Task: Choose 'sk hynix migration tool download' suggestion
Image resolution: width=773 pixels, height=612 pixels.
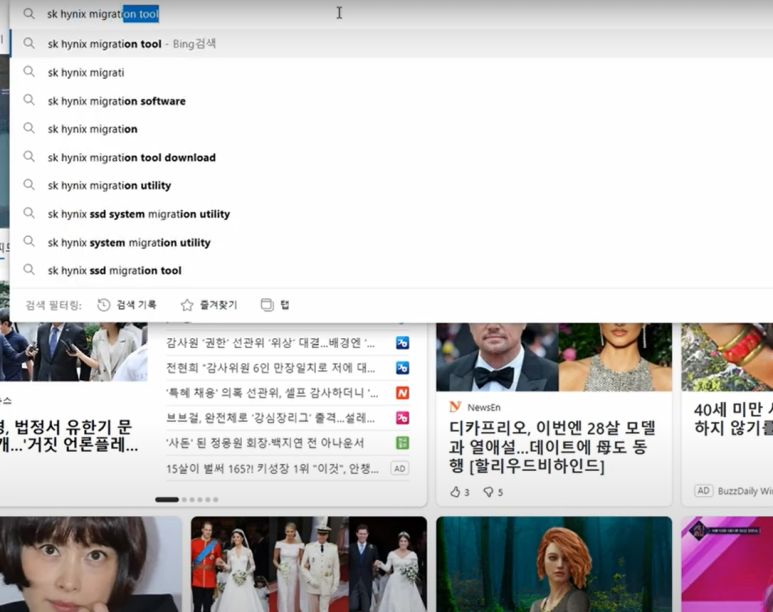Action: click(x=391, y=158)
